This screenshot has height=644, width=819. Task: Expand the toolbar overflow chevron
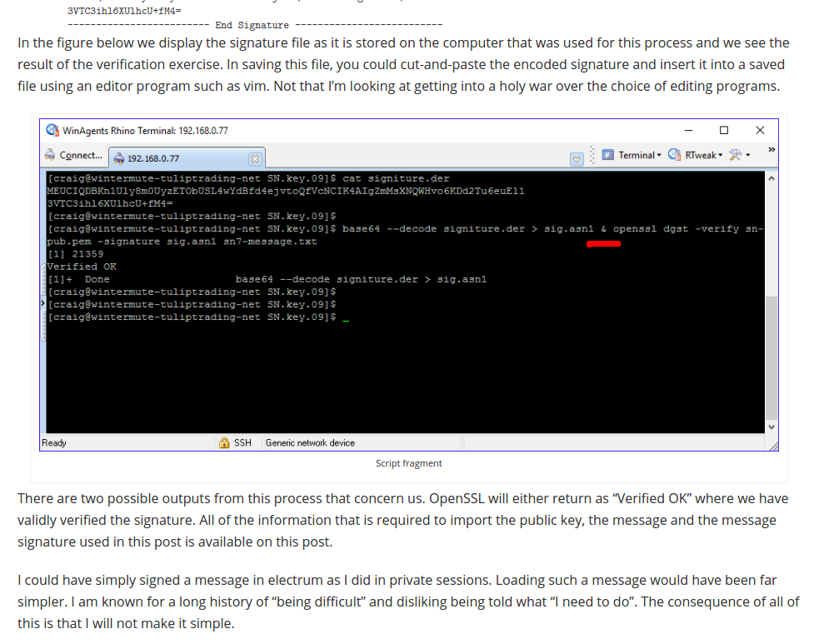point(772,150)
